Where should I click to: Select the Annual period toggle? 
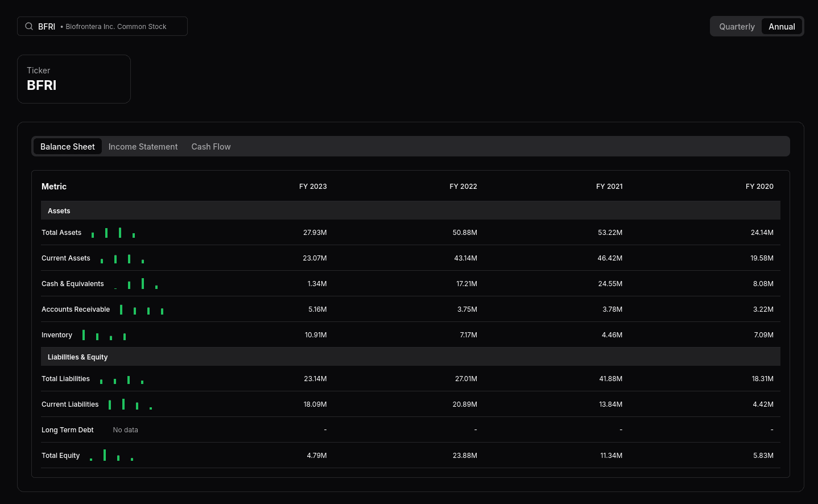point(782,27)
